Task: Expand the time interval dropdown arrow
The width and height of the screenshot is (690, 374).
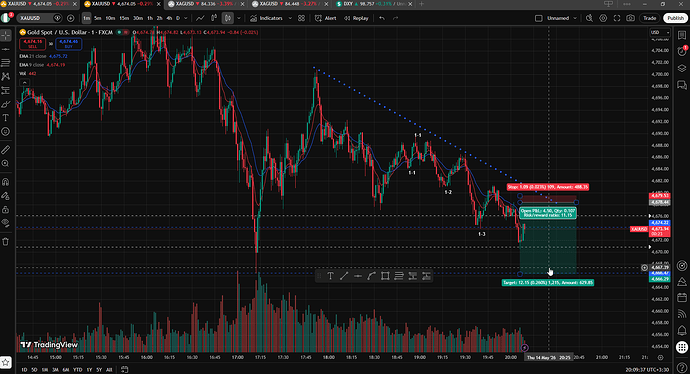Action: tap(186, 18)
